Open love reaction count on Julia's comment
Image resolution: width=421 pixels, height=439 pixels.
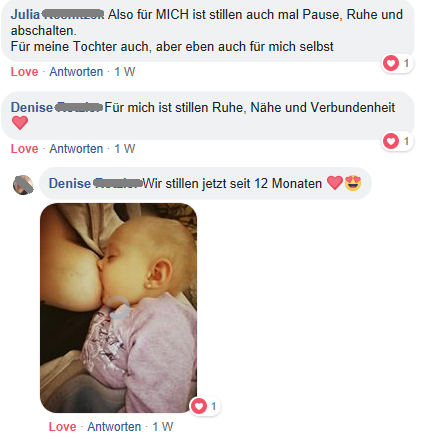397,63
